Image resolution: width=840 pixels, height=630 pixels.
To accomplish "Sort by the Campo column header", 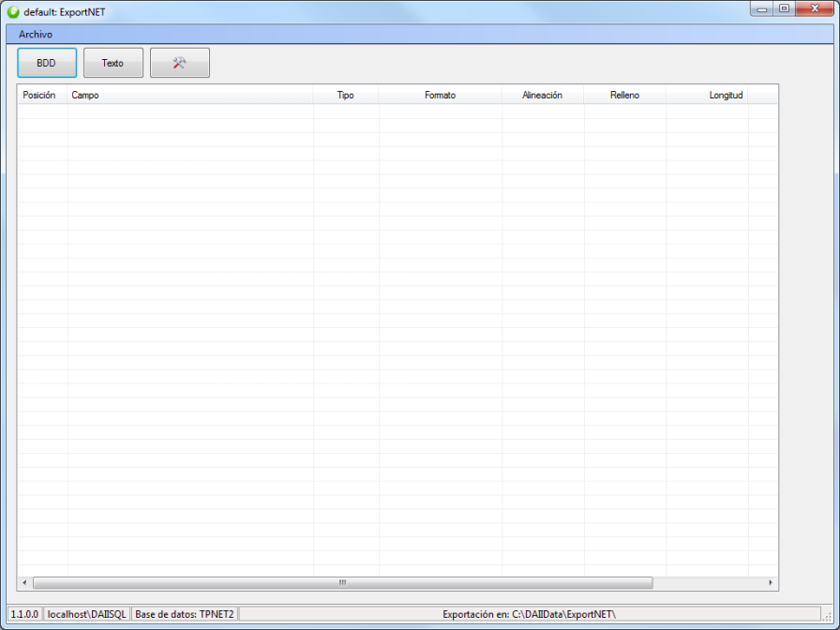I will (x=190, y=95).
